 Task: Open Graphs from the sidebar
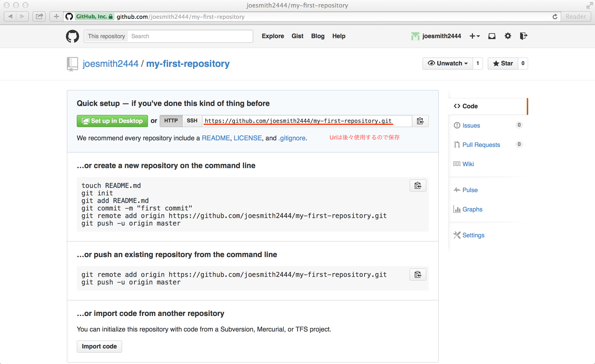(x=472, y=209)
